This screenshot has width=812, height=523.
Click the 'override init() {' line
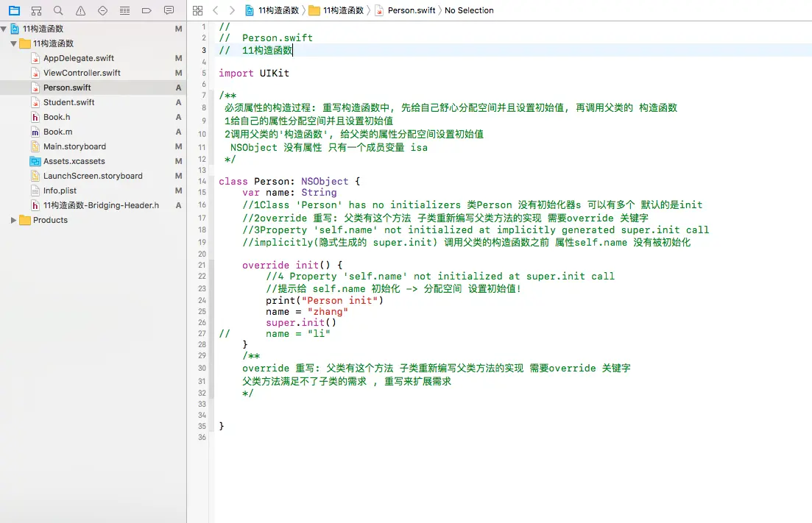[x=292, y=265]
